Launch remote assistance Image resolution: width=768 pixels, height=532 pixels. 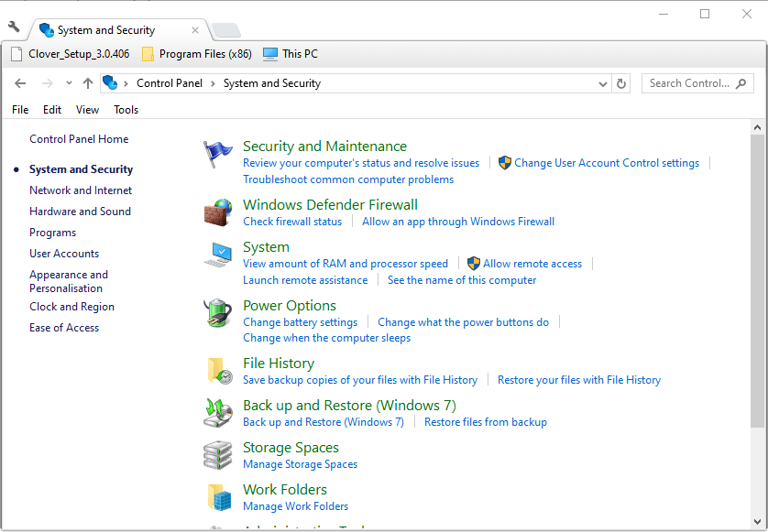(305, 280)
